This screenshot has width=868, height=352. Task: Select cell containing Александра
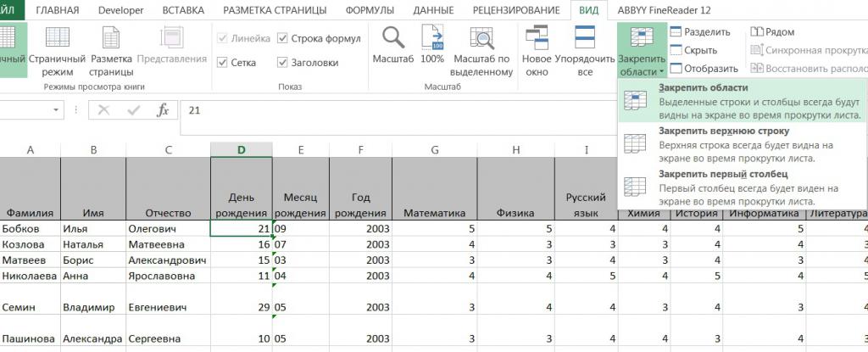pyautogui.click(x=93, y=331)
